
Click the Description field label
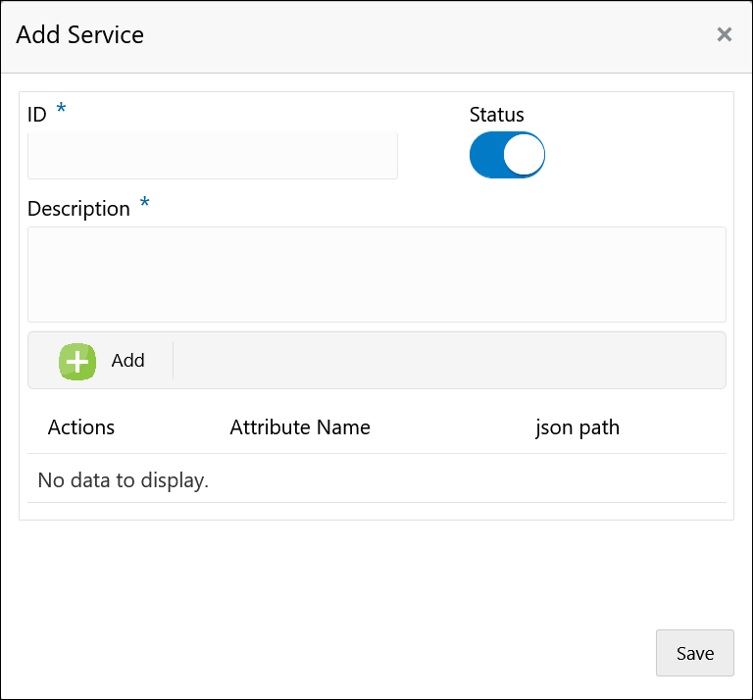(78, 209)
